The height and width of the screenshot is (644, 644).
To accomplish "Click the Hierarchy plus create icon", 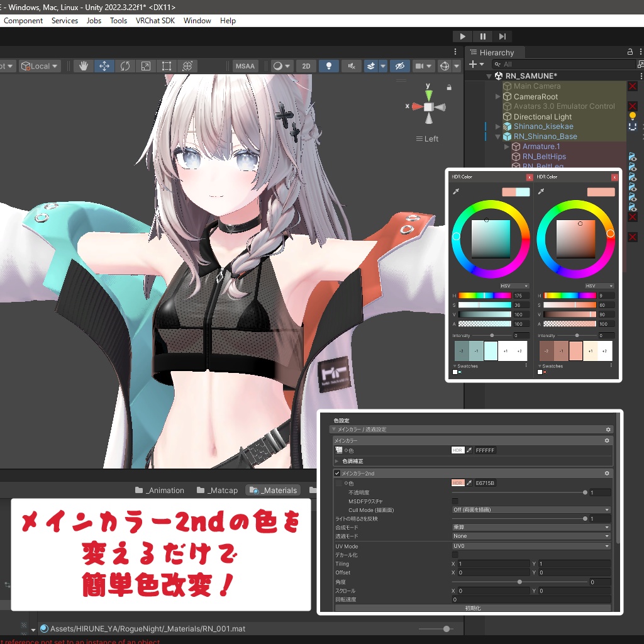I will point(473,64).
